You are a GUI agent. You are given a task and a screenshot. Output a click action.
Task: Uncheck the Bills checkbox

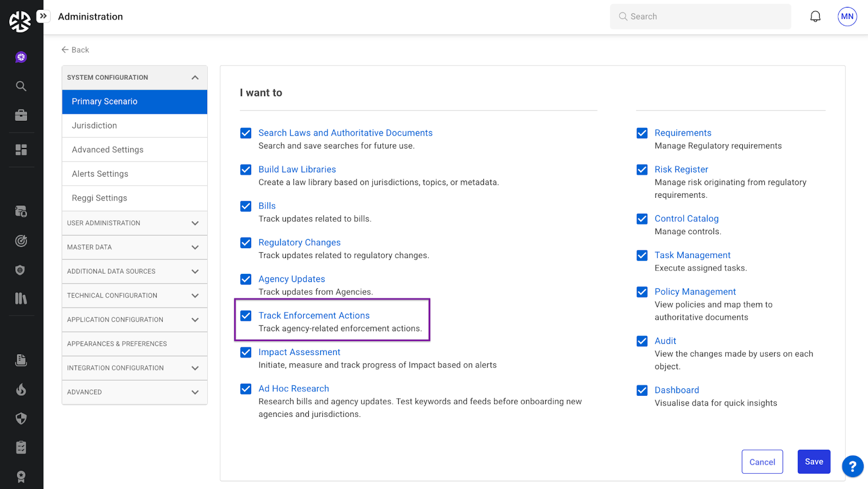[246, 206]
